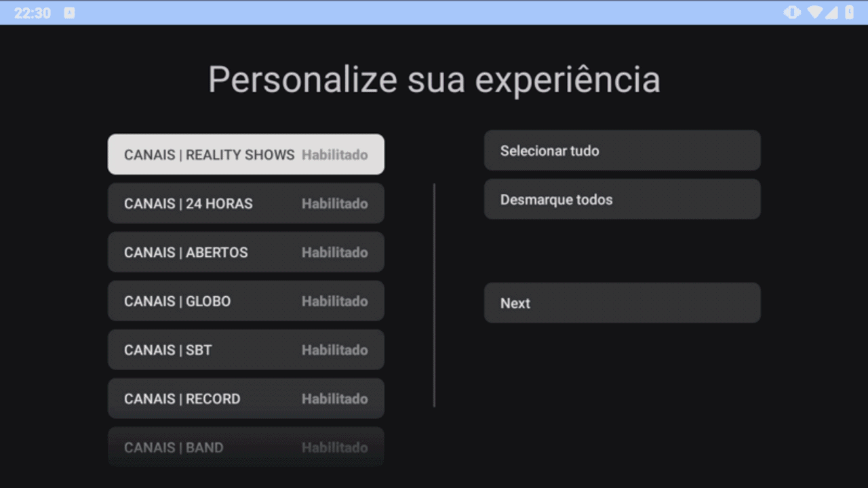
Task: Toggle the CANAIS | BAND category
Action: coord(246,447)
